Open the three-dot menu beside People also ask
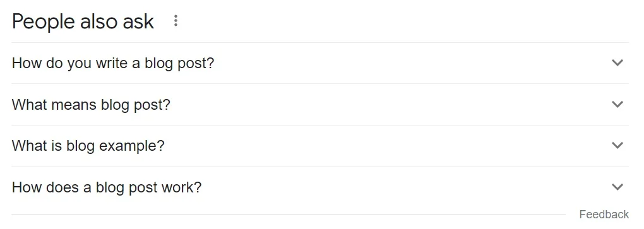644x229 pixels. (x=176, y=21)
